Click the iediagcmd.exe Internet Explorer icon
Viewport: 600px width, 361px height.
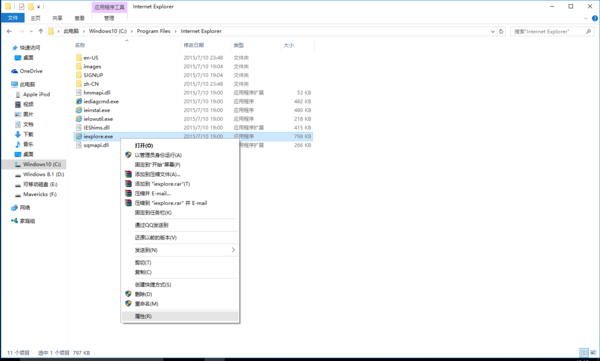[x=79, y=101]
